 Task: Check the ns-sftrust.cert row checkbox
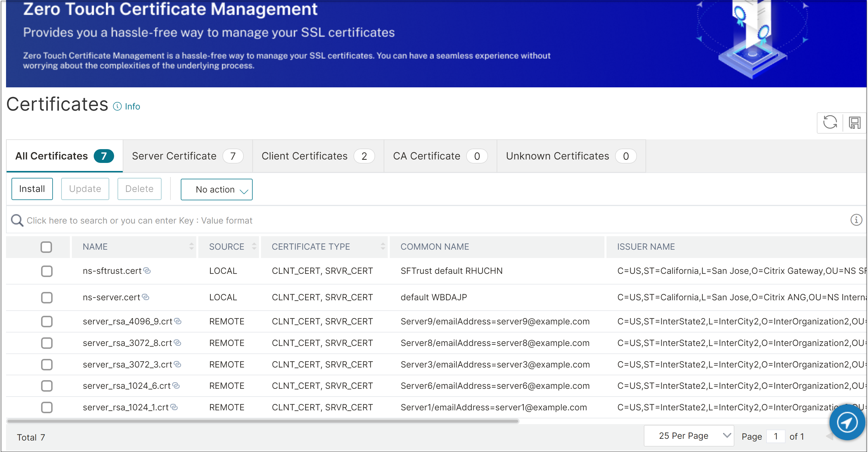tap(47, 271)
